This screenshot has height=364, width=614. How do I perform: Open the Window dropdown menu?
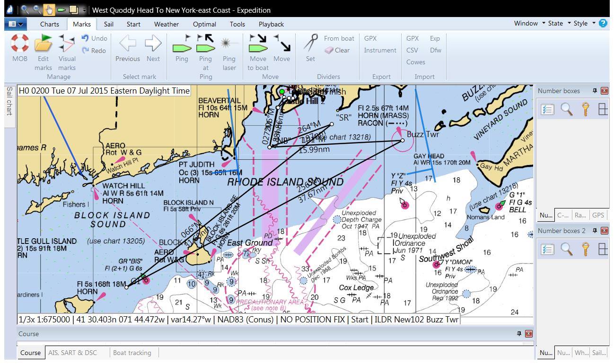(529, 23)
